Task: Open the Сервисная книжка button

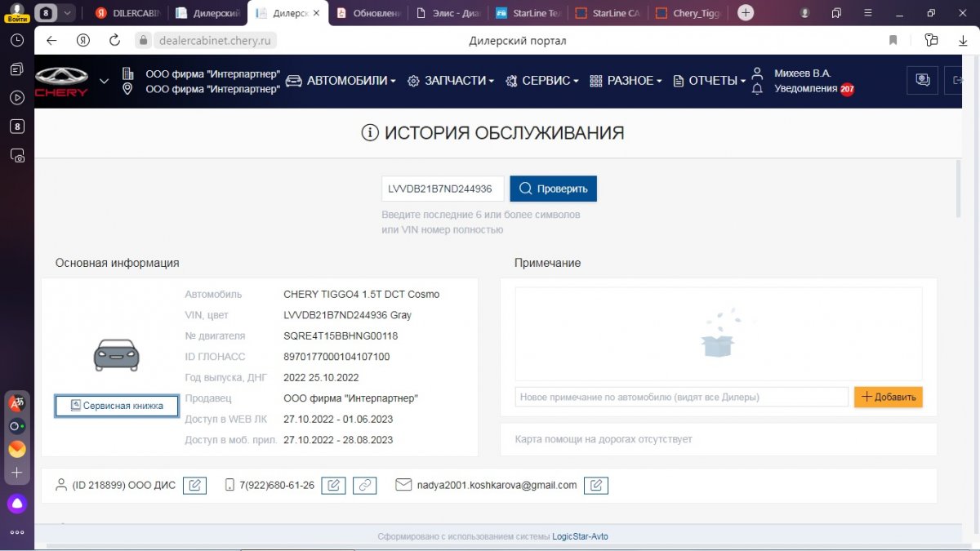Action: click(x=117, y=406)
